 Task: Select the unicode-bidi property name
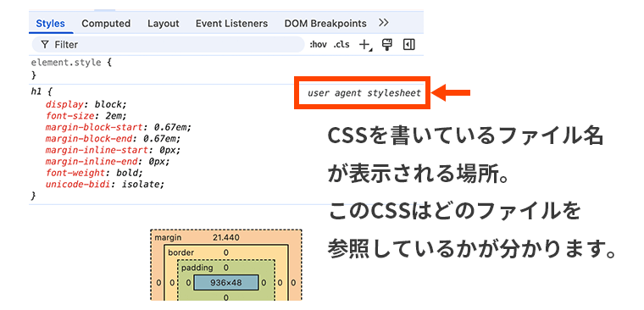click(x=78, y=185)
